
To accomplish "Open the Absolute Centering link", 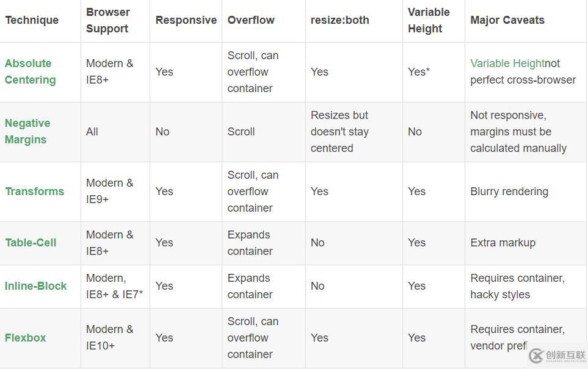I will (x=30, y=71).
